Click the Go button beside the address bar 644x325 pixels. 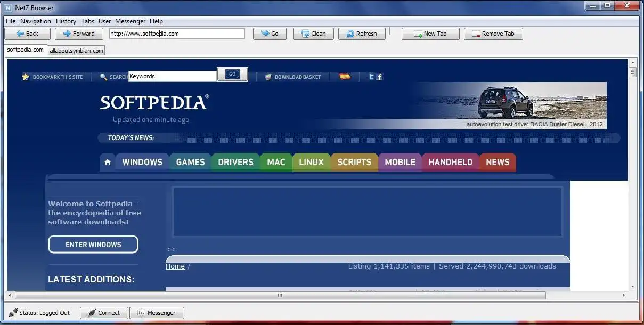pos(270,34)
